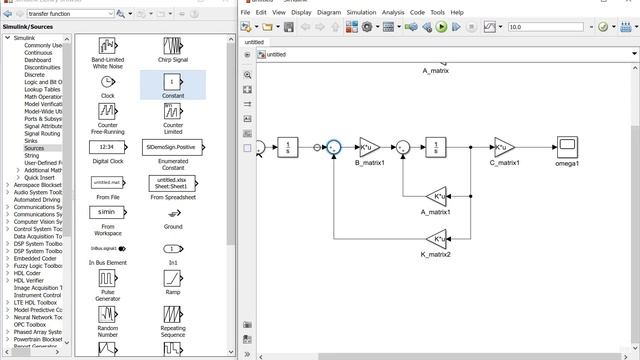
Task: Open the simulation stop time dropdown arrow
Action: pos(591,27)
